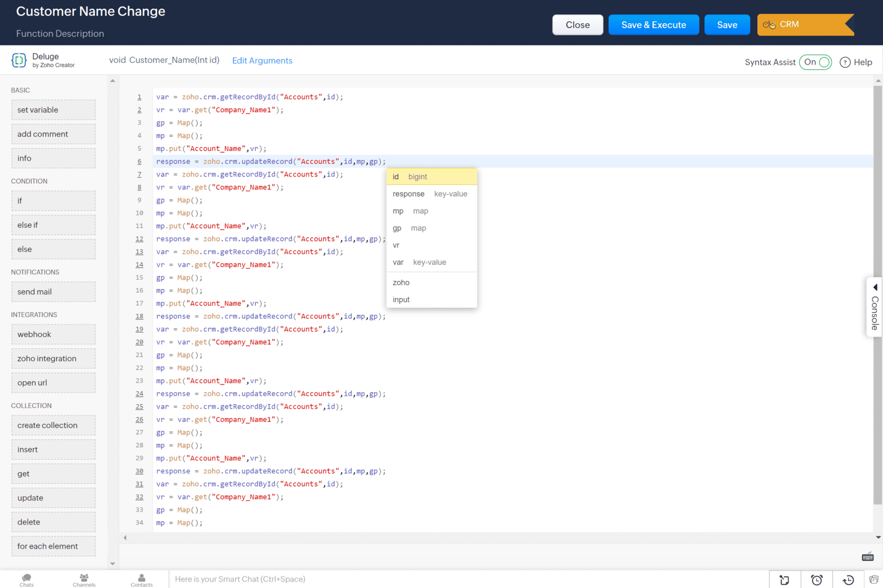Select 'input' in autocomplete list
The image size is (883, 588).
[x=432, y=300]
